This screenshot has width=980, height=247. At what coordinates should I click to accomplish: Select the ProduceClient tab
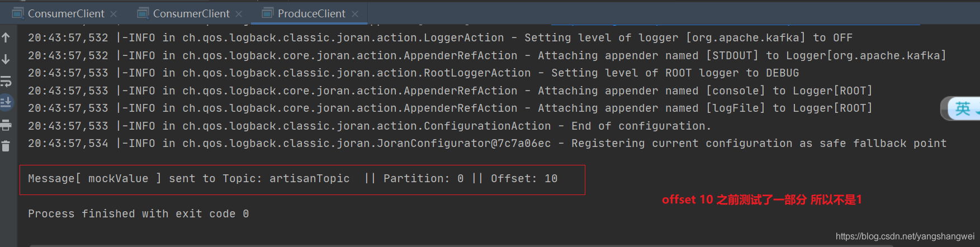click(311, 13)
